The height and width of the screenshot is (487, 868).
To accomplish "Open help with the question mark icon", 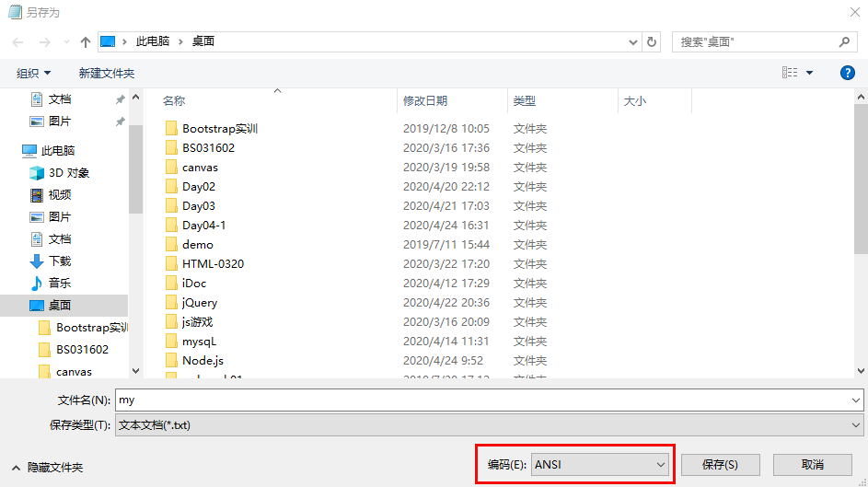I will pos(847,73).
